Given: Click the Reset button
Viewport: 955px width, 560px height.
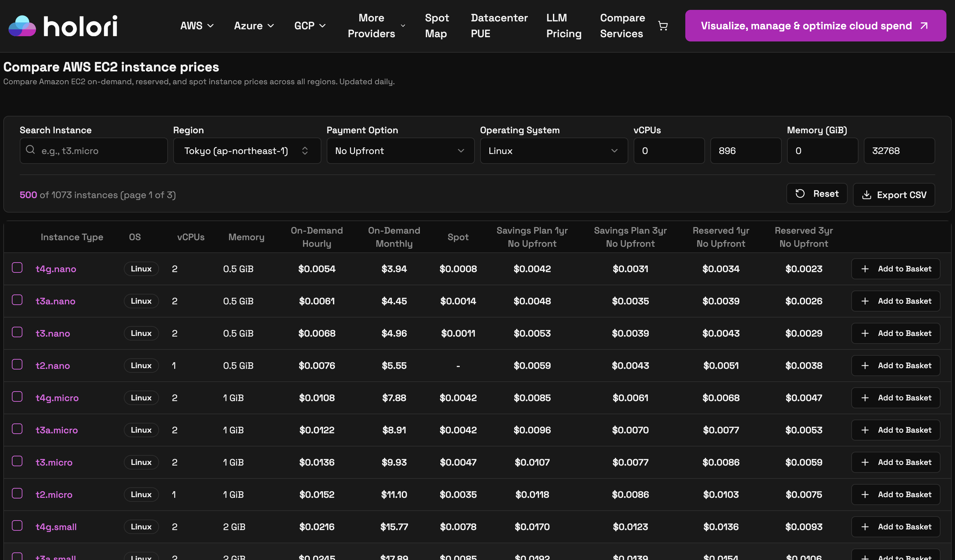Looking at the screenshot, I should point(817,194).
